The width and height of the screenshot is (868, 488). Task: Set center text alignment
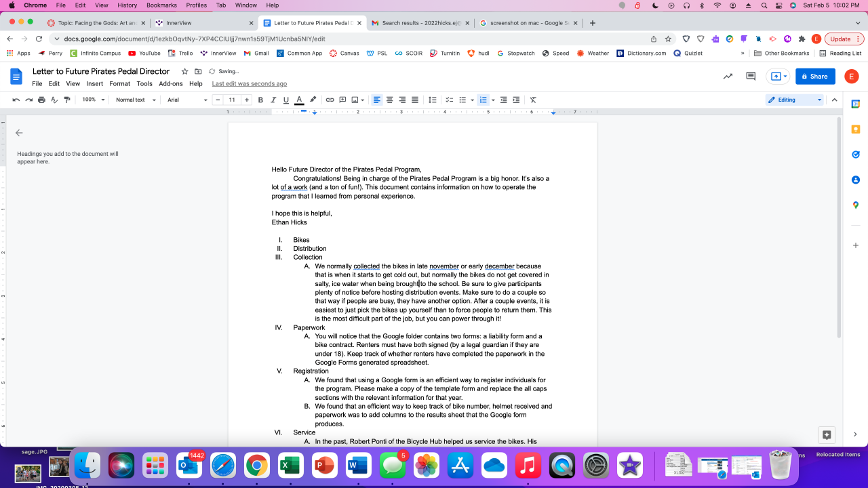pyautogui.click(x=389, y=100)
